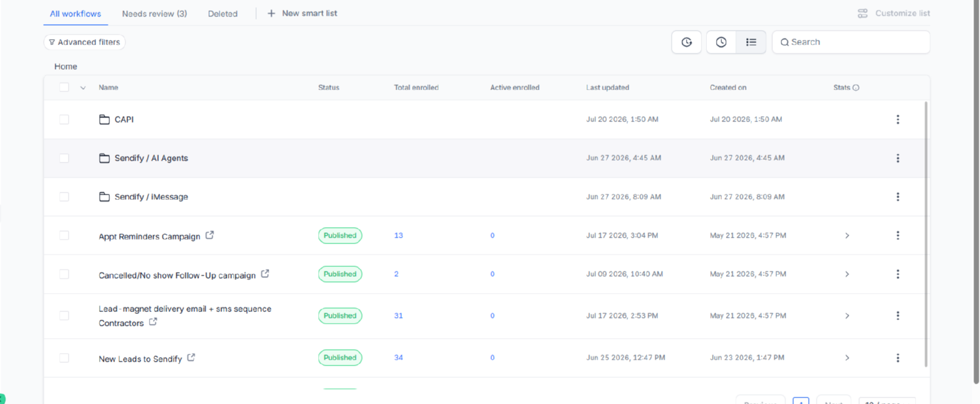Open Lead-magnet Contractors external link icon

pyautogui.click(x=153, y=322)
